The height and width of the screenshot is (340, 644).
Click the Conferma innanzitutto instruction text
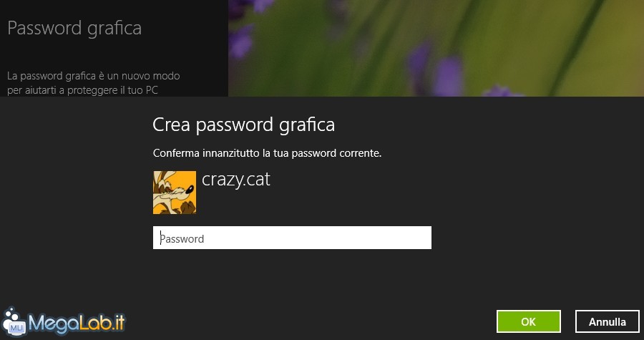(x=268, y=154)
